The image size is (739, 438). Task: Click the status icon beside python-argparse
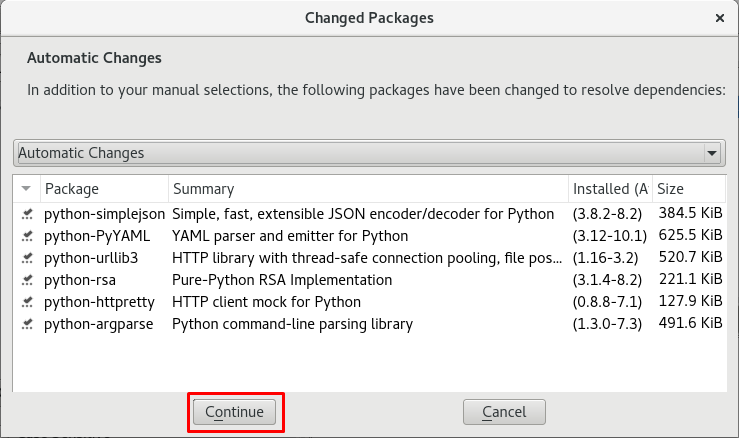tap(27, 324)
